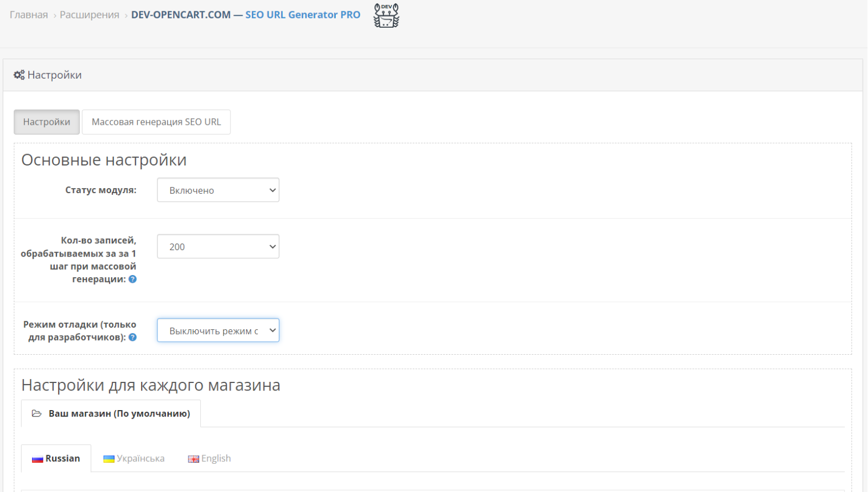Click the gears icon beside Настройки heading
This screenshot has width=868, height=492.
19,75
